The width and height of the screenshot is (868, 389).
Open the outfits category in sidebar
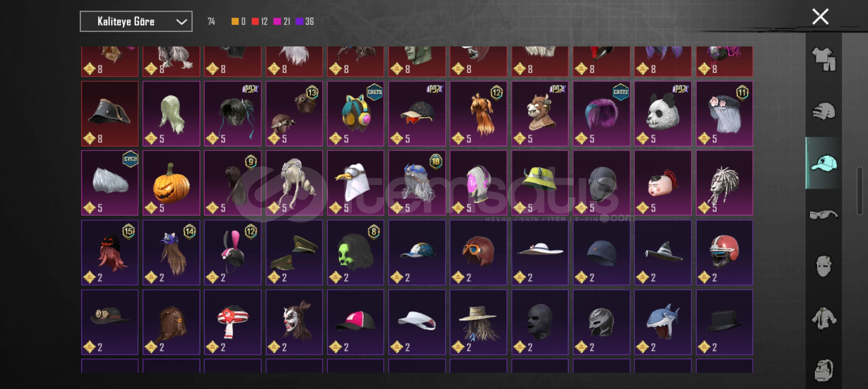click(x=824, y=59)
